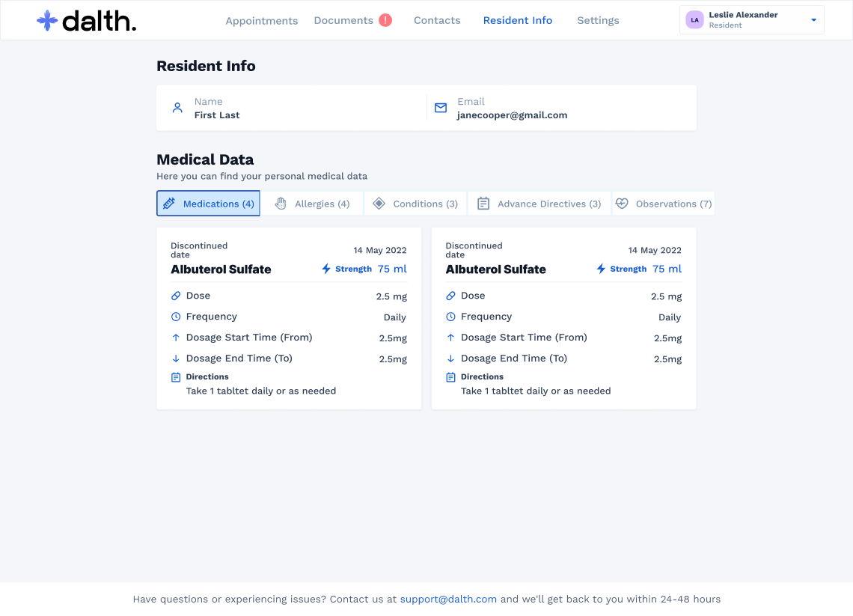Click the dalth logo icon
Viewport: 853px width, 616px height.
pos(47,21)
